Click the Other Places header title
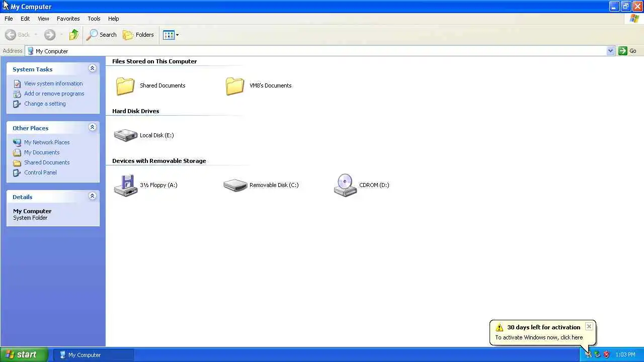Image resolution: width=644 pixels, height=362 pixels. click(x=31, y=128)
